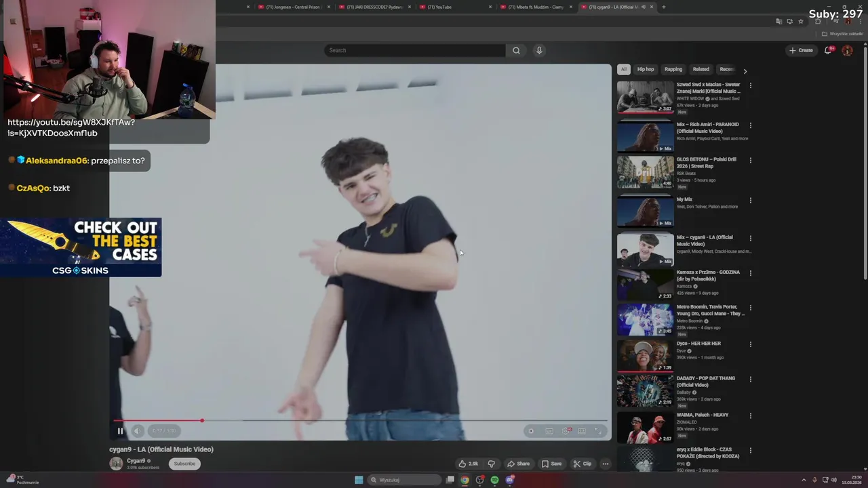The image size is (868, 488).
Task: Open options for Dyce HER HER HER
Action: pos(750,344)
